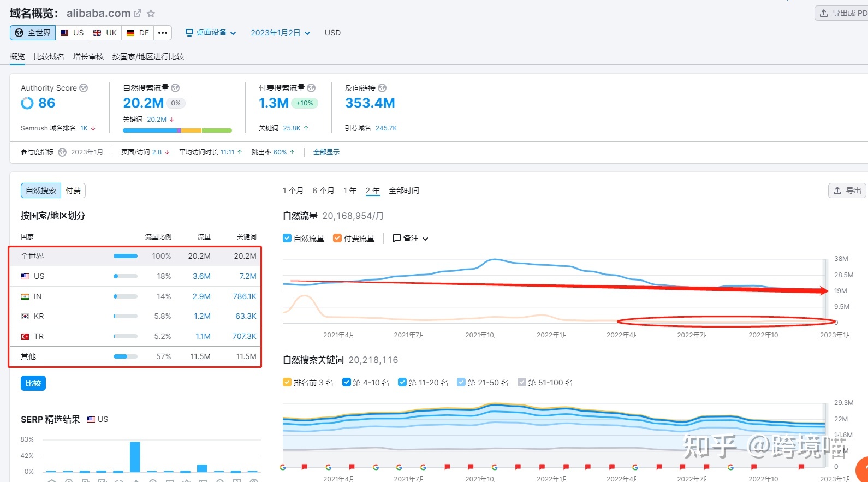Select the DE database button
This screenshot has height=482, width=868.
(138, 33)
